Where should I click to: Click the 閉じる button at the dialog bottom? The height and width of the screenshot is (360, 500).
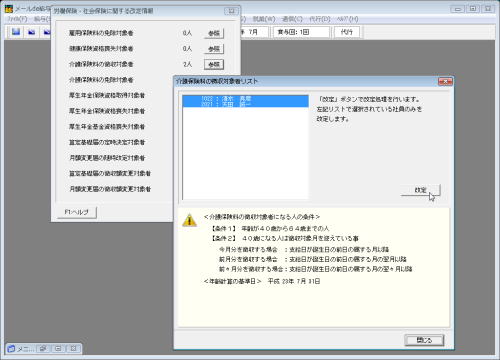click(424, 340)
